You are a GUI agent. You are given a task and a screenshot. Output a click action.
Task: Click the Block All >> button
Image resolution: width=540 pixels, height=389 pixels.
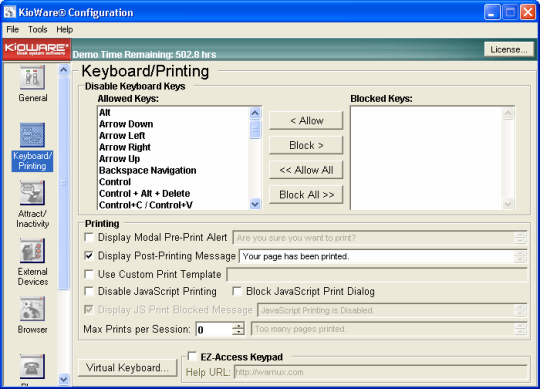click(x=306, y=195)
